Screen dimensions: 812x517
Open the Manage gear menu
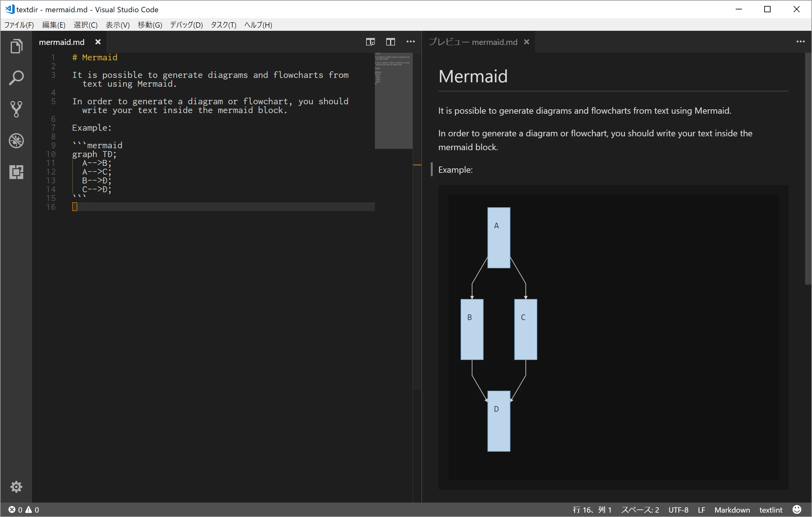[x=16, y=487]
